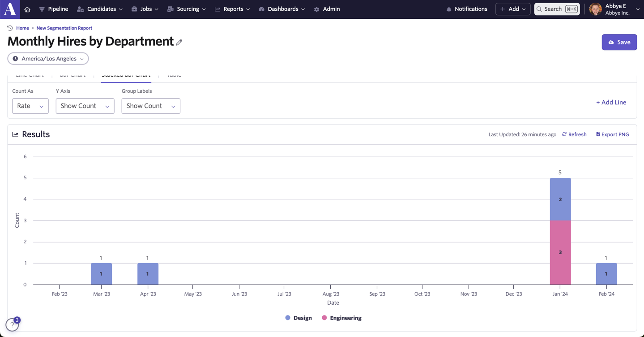This screenshot has height=337, width=644.
Task: Click Abbye E's profile avatar
Action: pyautogui.click(x=595, y=9)
